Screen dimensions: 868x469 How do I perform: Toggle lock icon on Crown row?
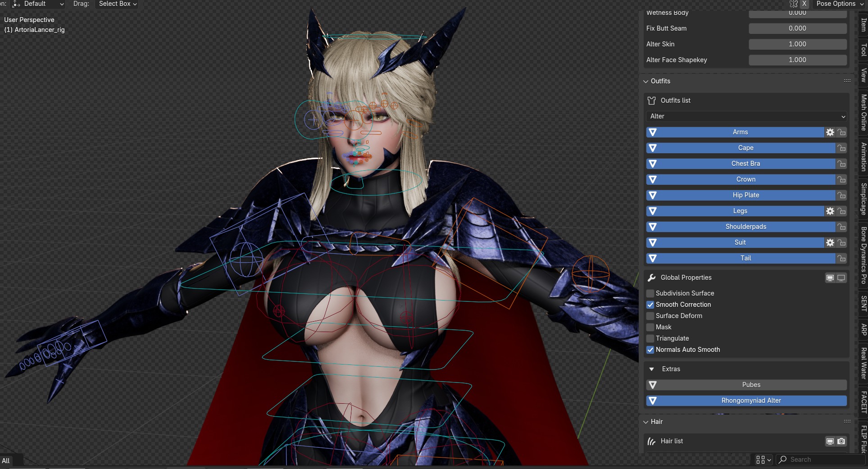coord(841,179)
